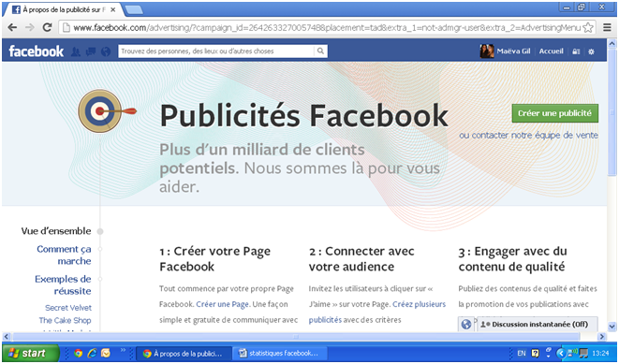The height and width of the screenshot is (364, 619).
Task: Click the help question mark tray icon
Action: [536, 354]
